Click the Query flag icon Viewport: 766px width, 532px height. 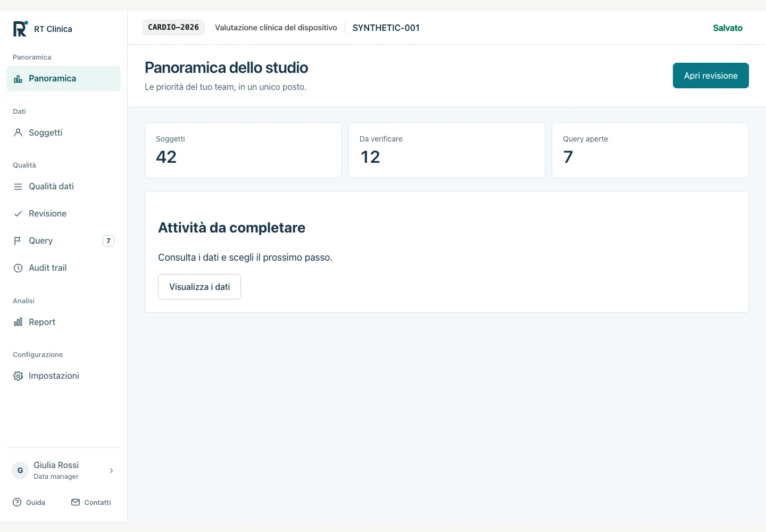click(x=18, y=241)
